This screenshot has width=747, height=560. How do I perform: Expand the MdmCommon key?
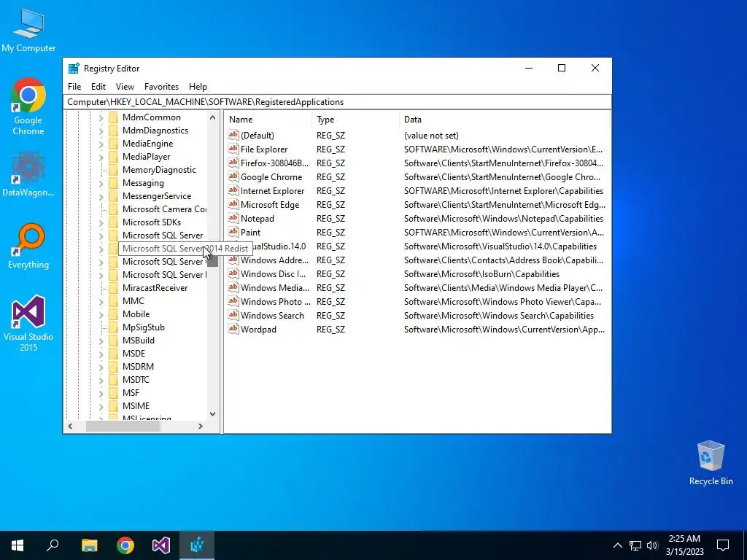point(101,117)
